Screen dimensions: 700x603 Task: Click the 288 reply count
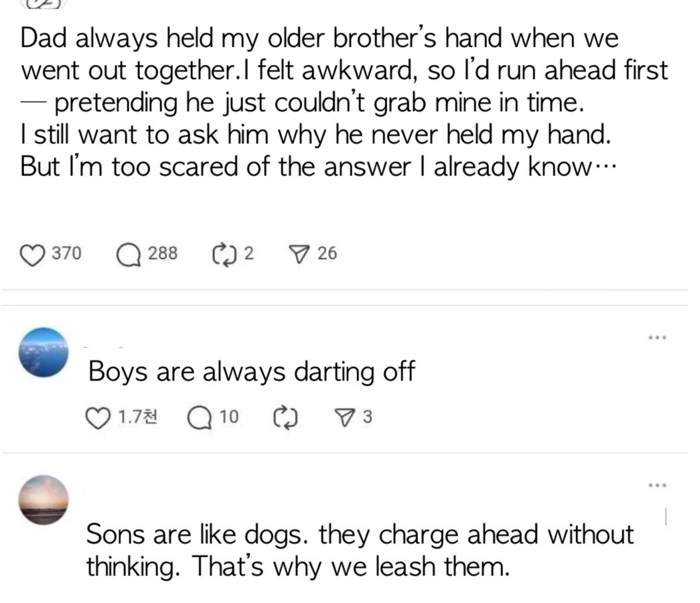coord(162,254)
